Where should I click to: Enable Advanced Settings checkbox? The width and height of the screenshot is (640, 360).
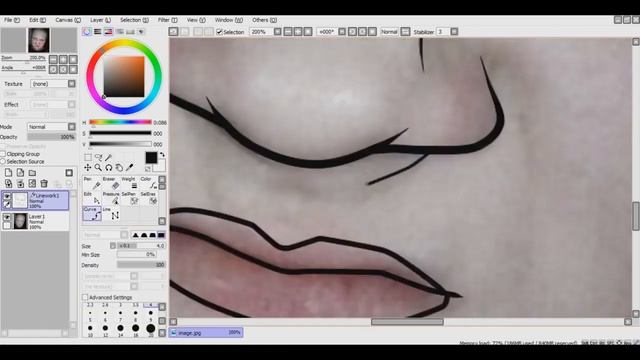(85, 297)
